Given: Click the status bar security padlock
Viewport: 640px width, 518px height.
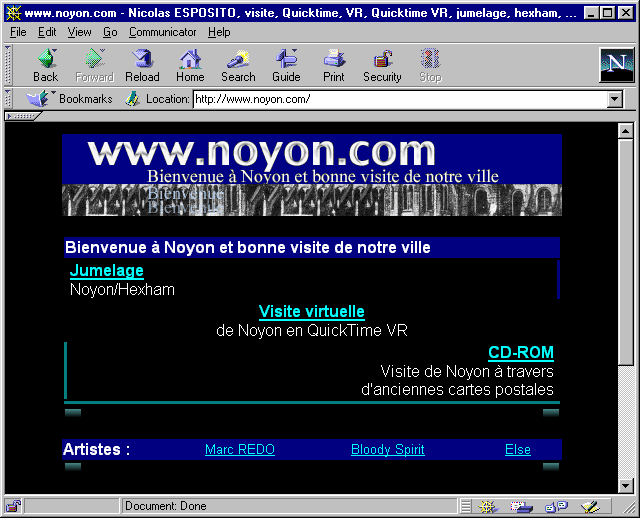Looking at the screenshot, I should [x=13, y=506].
